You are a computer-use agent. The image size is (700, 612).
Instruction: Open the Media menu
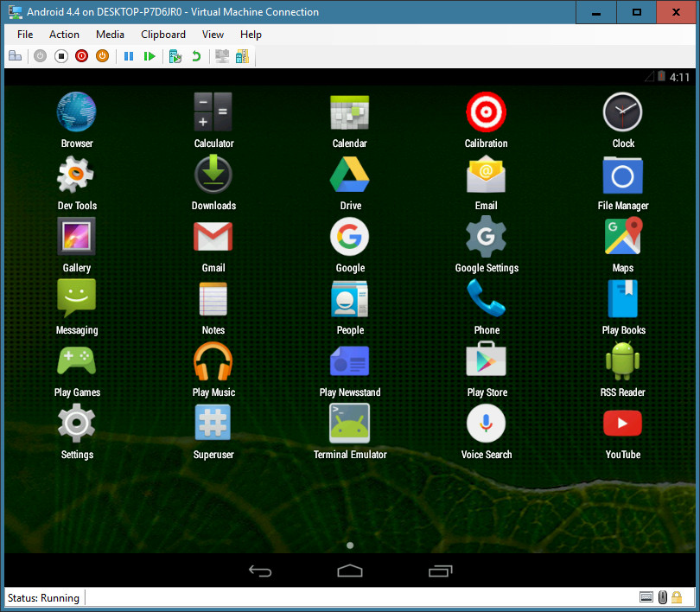pos(110,35)
